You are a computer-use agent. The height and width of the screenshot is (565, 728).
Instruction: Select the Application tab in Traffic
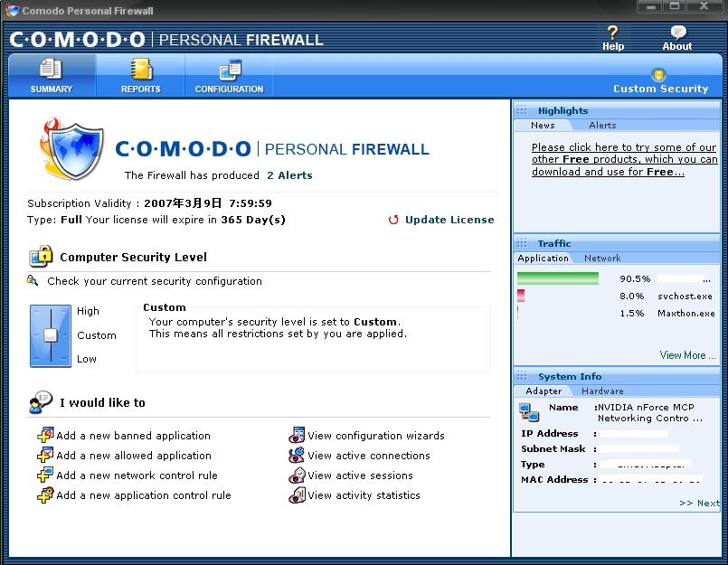tap(543, 259)
